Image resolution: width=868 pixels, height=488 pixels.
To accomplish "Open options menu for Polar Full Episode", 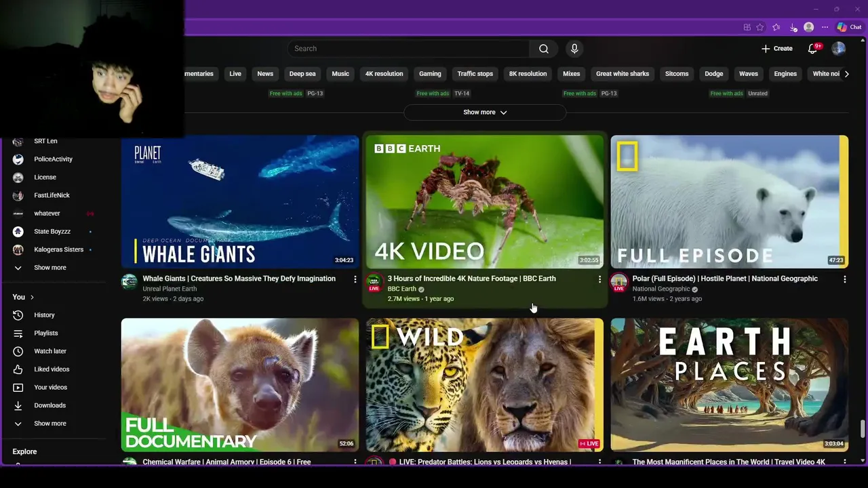I will [844, 279].
